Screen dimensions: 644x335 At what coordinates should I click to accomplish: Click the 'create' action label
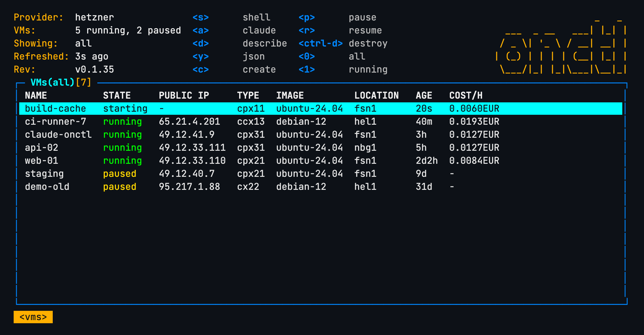[x=259, y=69]
